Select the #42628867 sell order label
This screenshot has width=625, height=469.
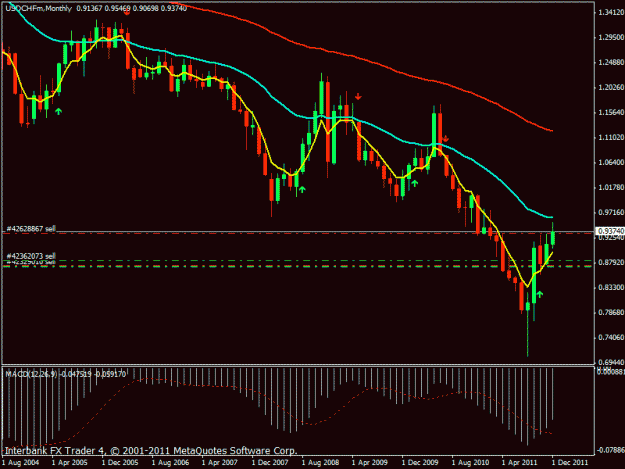(31, 229)
